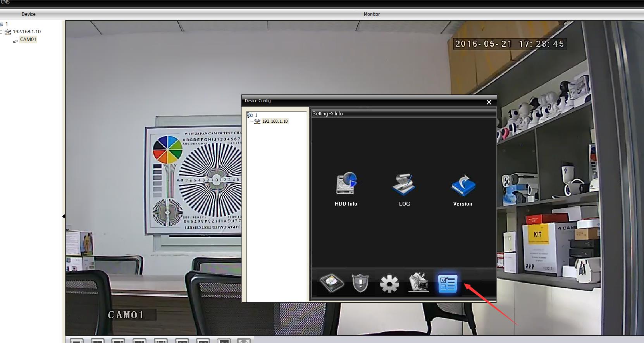This screenshot has width=644, height=343.
Task: Select CAM01 in the device tree
Action: pyautogui.click(x=28, y=39)
